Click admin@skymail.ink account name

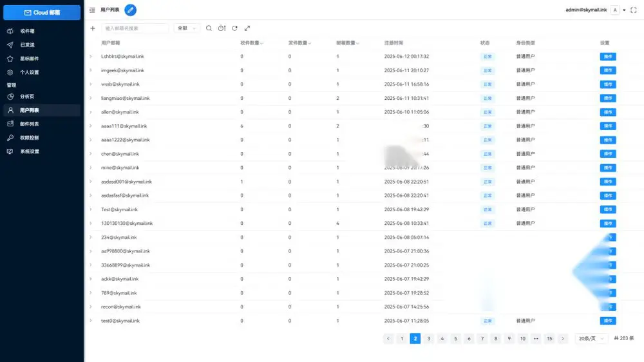(x=586, y=10)
